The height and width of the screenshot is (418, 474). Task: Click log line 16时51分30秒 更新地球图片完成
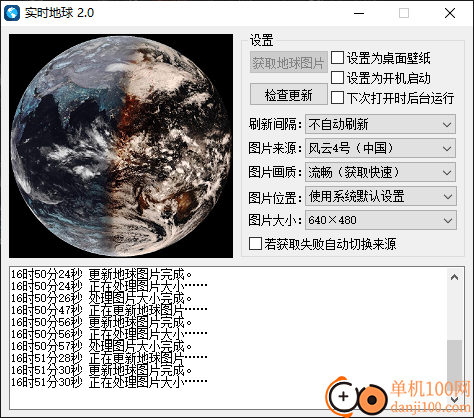101,370
